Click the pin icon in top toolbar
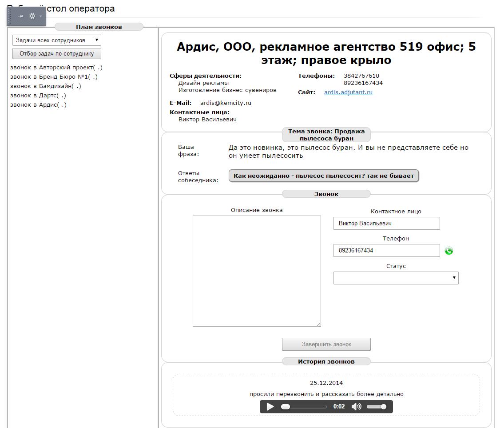Viewport: 504px width, 428px height. (x=20, y=16)
